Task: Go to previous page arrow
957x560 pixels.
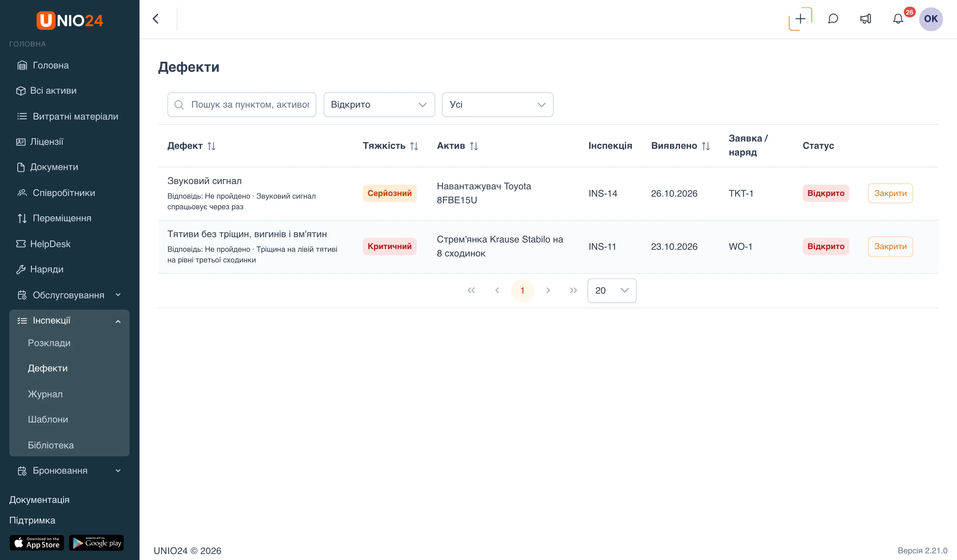Action: click(x=497, y=290)
